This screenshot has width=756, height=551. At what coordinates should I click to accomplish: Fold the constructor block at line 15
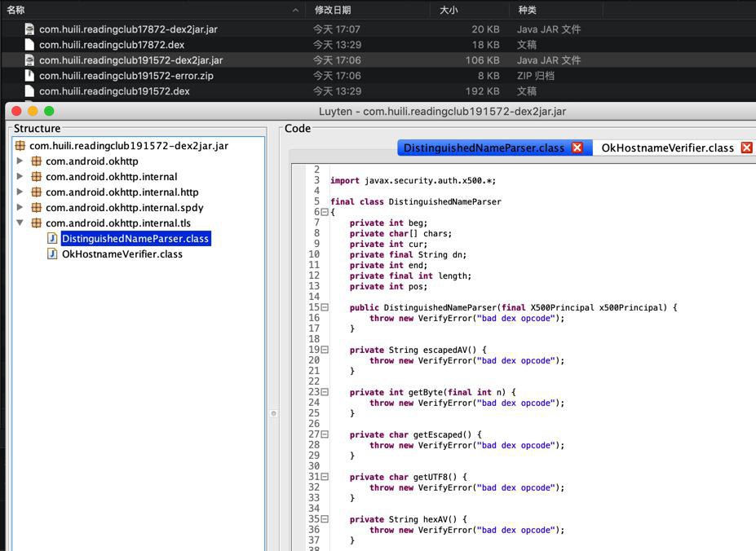click(325, 307)
